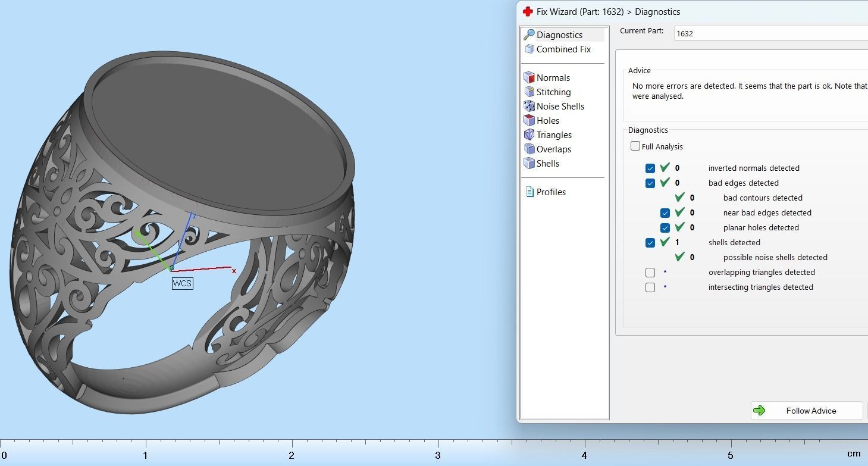Click green checkmark beside shells detected
Screen dimensions: 868x466
[665, 242]
